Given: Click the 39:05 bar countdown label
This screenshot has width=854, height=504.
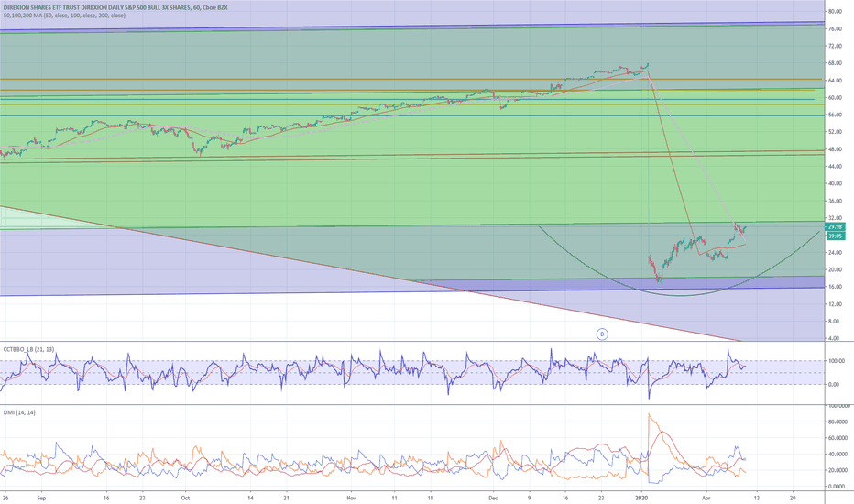Looking at the screenshot, I should pos(836,236).
